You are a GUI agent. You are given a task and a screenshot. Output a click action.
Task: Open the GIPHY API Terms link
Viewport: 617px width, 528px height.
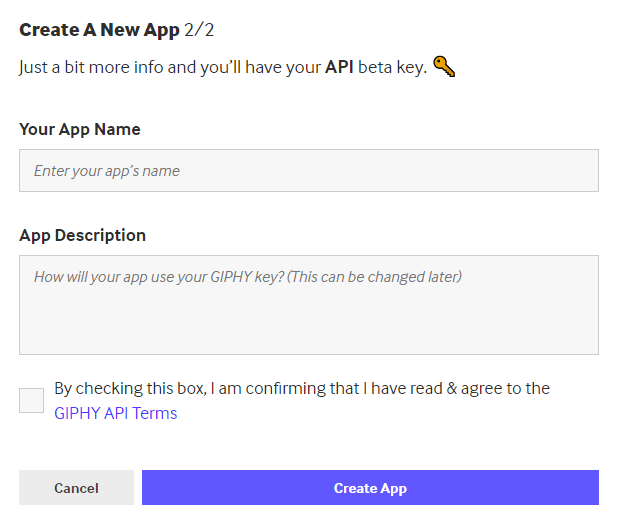coord(116,413)
